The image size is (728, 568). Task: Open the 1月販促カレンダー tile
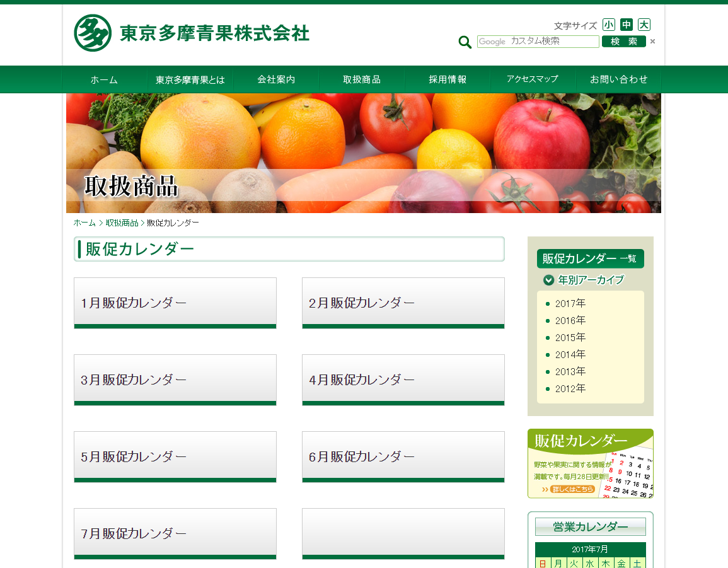(x=175, y=303)
